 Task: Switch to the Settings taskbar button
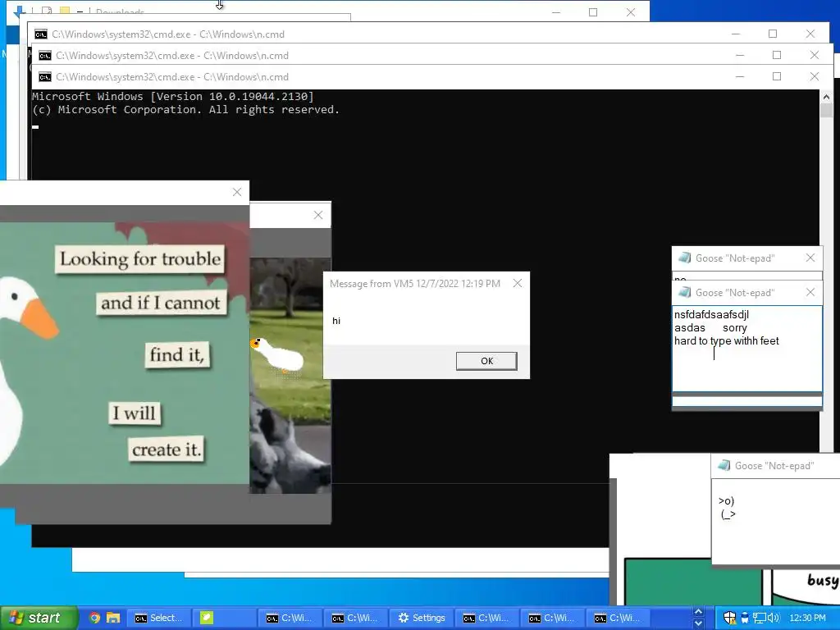[422, 618]
